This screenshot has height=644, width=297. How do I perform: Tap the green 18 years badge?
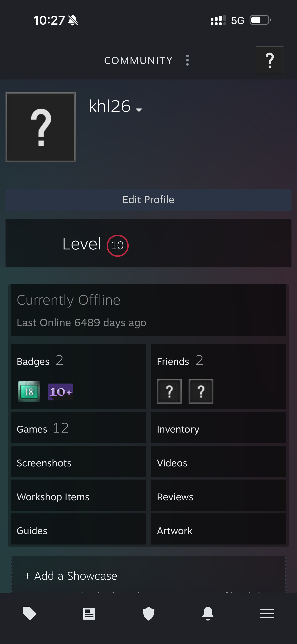(x=29, y=392)
